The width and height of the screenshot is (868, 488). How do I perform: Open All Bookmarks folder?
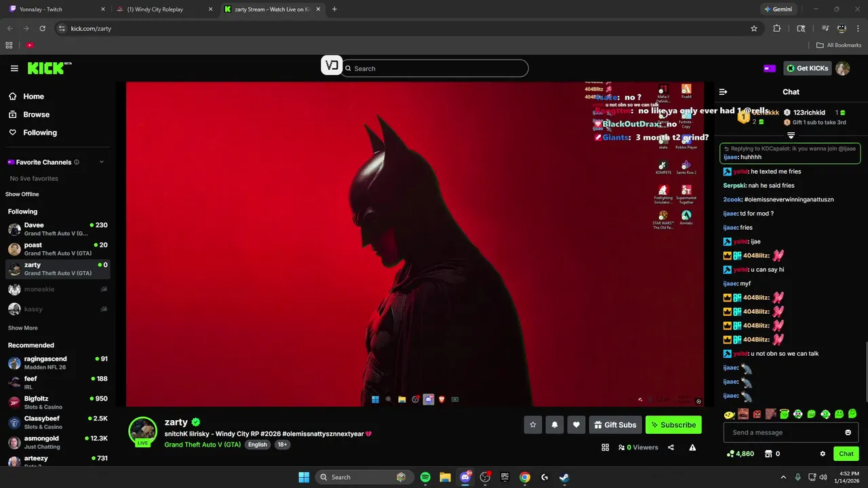pos(839,45)
